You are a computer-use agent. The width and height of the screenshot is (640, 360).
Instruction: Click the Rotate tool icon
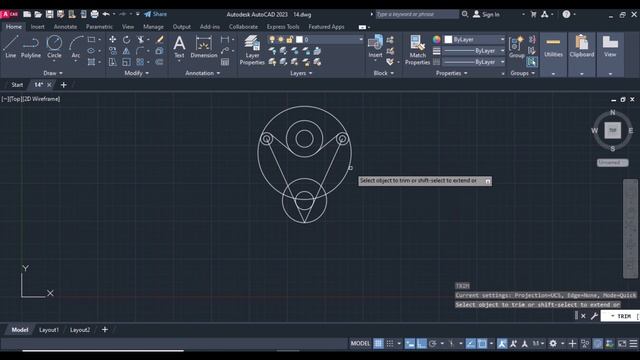coord(127,40)
